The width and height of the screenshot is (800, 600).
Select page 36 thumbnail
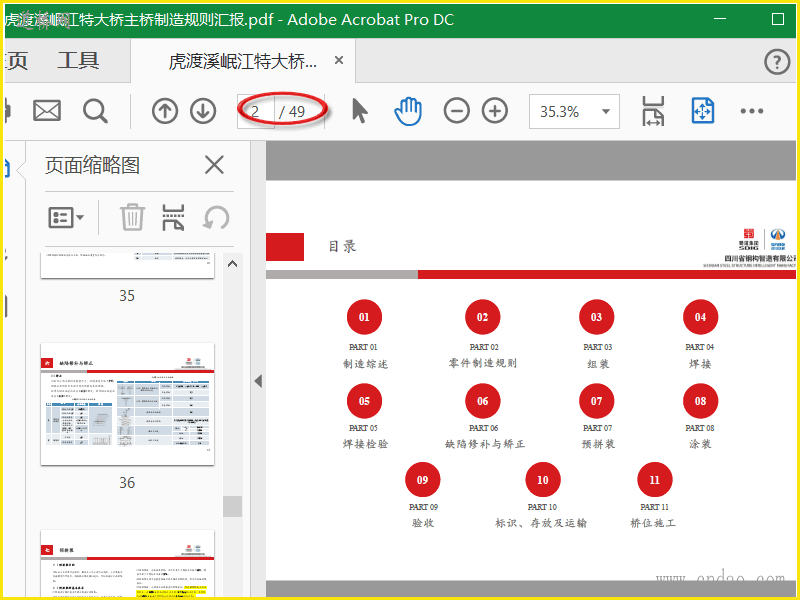(128, 404)
